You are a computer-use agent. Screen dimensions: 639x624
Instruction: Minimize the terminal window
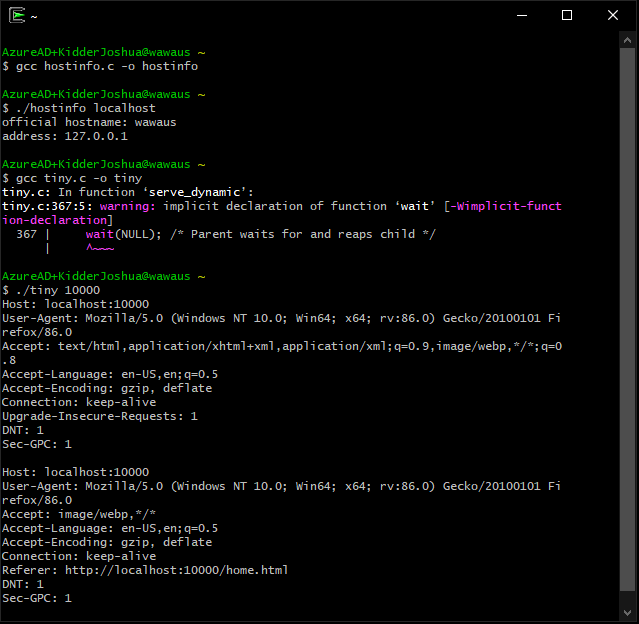(x=522, y=15)
